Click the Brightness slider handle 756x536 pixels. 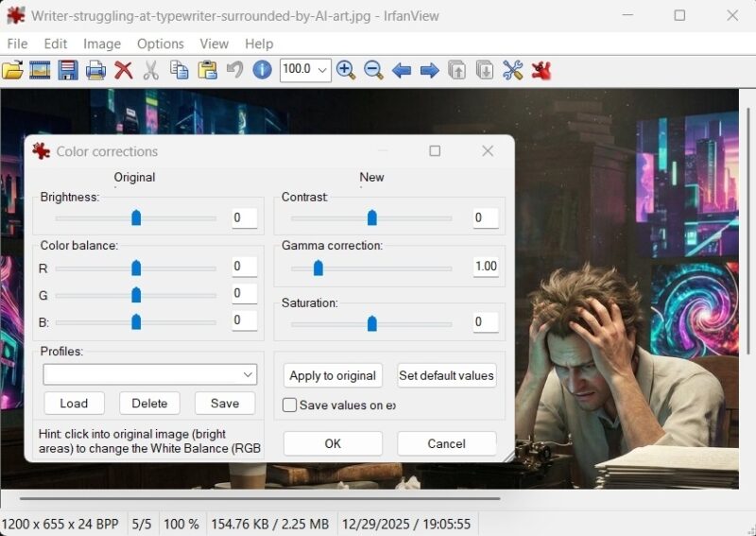[136, 217]
